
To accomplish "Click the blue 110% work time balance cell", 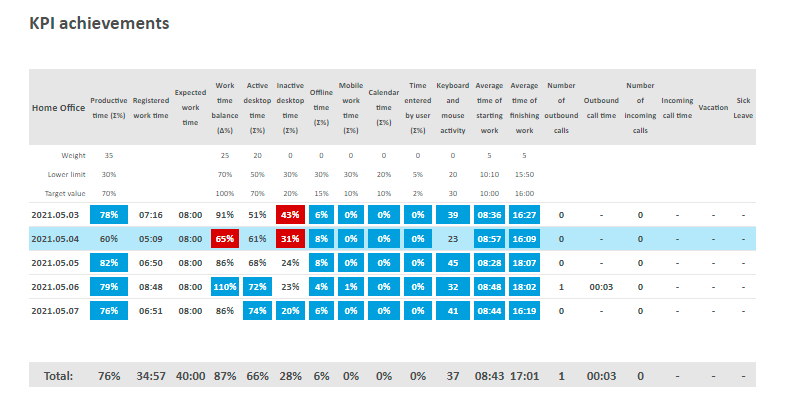I will tap(225, 287).
